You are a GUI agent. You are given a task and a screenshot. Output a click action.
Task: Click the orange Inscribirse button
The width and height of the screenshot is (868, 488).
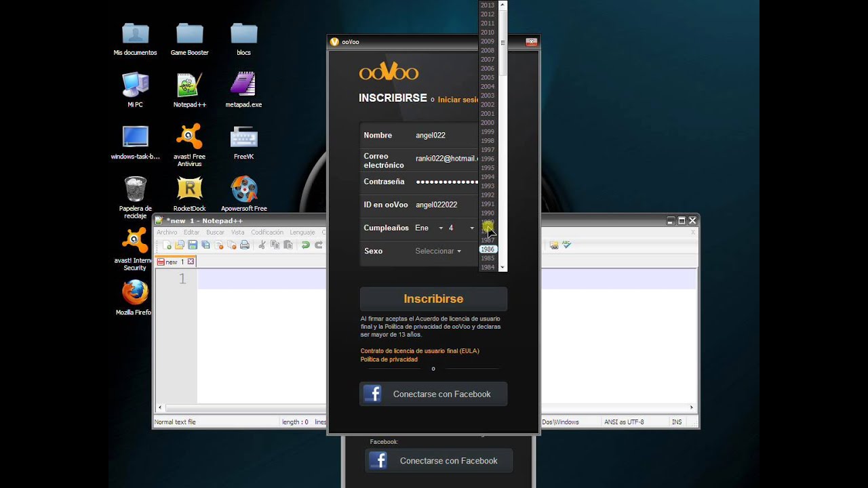tap(433, 299)
